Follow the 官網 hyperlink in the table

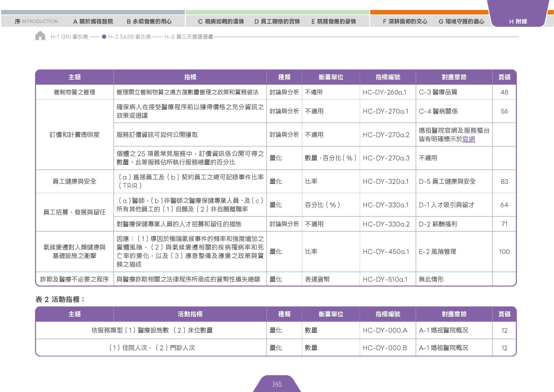tap(468, 139)
